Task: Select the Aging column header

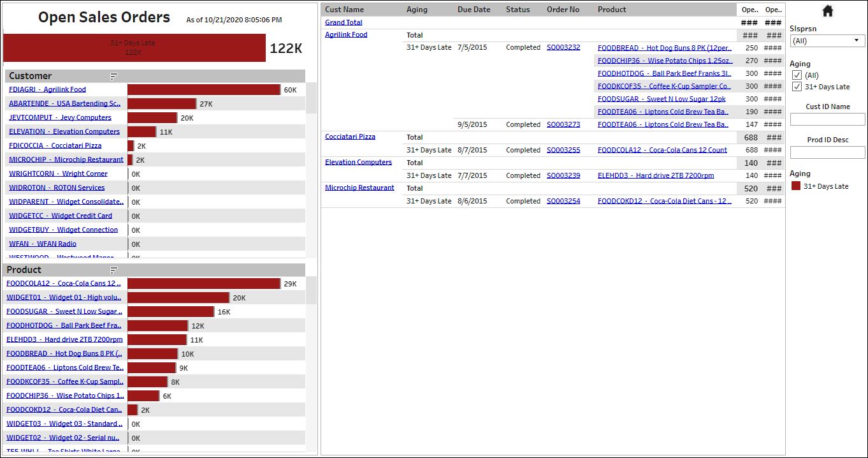Action: [x=417, y=10]
